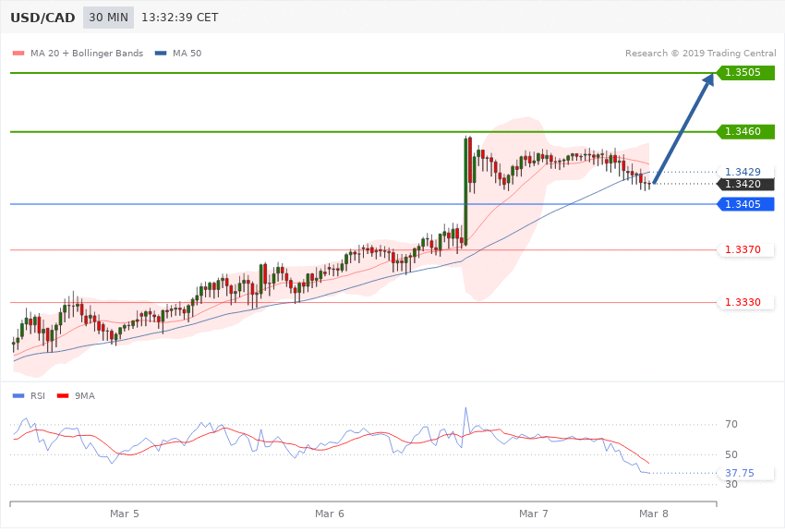The height and width of the screenshot is (532, 785).
Task: Click the 1.3420 current price label
Action: (746, 184)
